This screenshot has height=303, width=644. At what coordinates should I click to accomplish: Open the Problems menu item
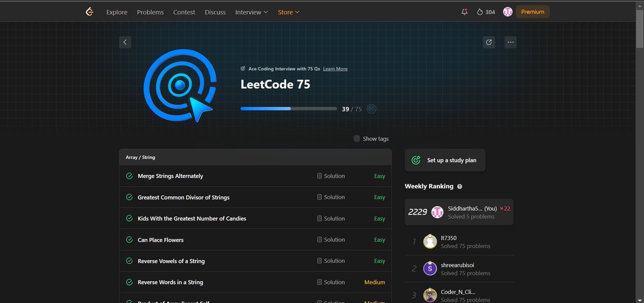pyautogui.click(x=150, y=12)
